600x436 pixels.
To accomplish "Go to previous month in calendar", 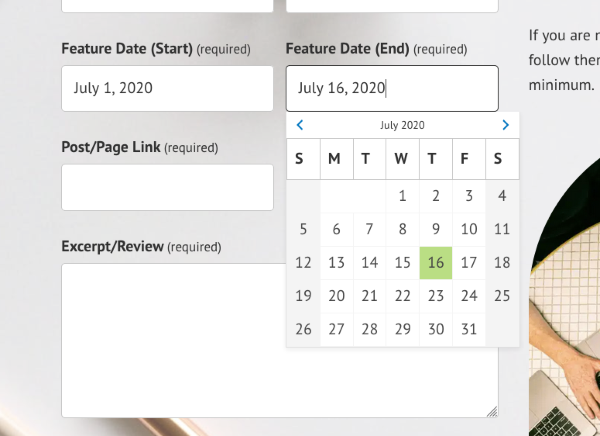I will 300,125.
